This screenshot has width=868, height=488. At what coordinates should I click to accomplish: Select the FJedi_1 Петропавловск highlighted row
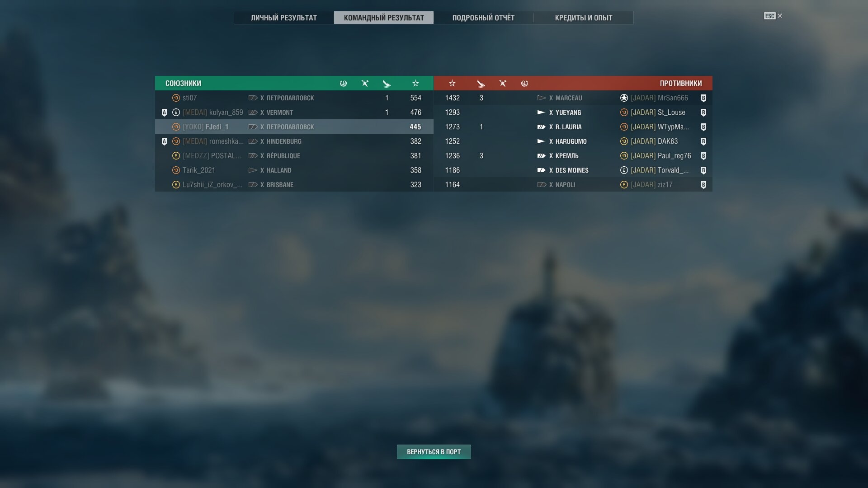(294, 127)
